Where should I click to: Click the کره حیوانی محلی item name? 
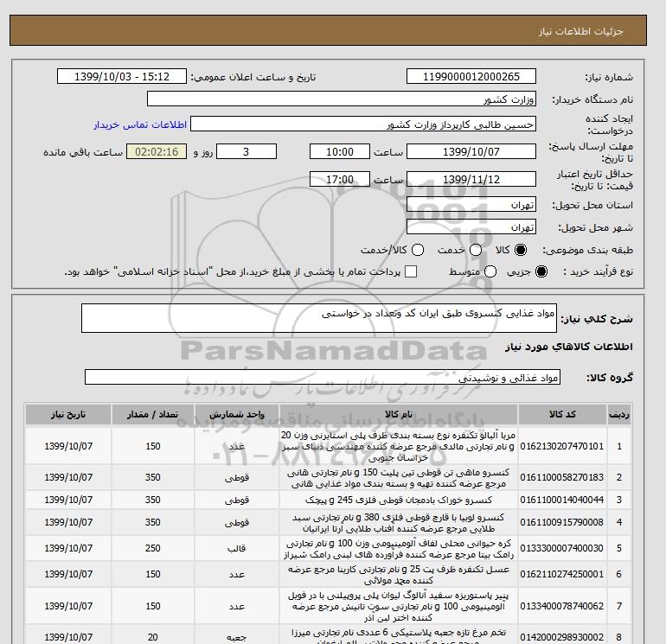(x=399, y=549)
